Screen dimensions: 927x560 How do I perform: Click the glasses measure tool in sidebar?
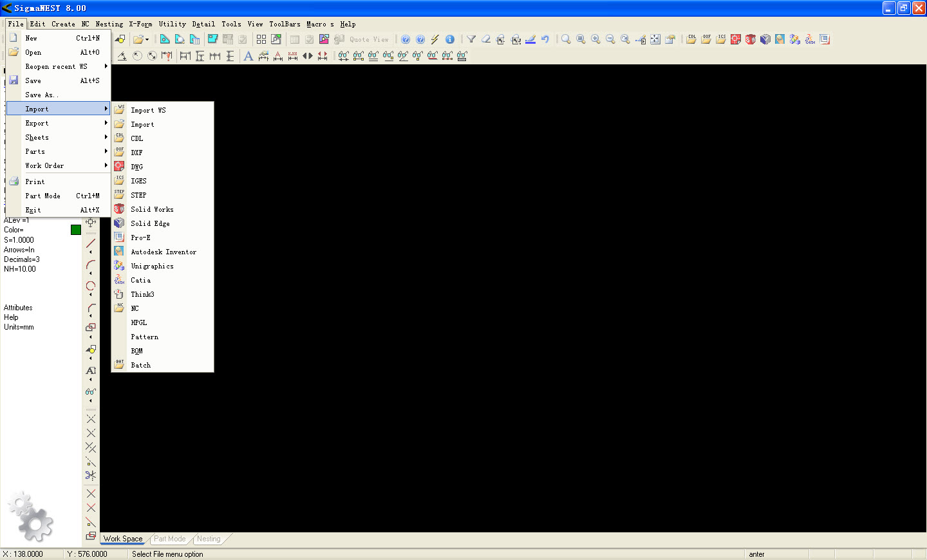click(91, 391)
